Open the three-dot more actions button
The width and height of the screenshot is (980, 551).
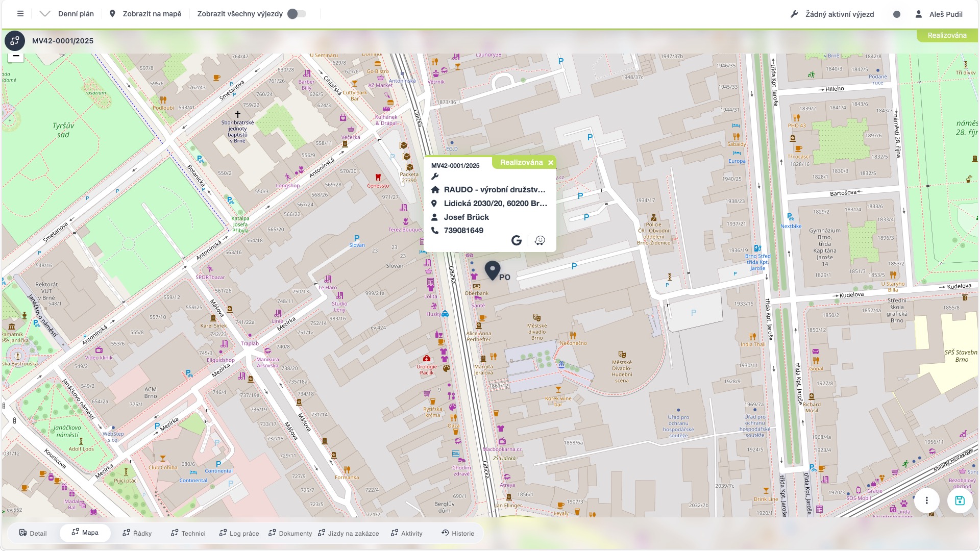pos(926,500)
